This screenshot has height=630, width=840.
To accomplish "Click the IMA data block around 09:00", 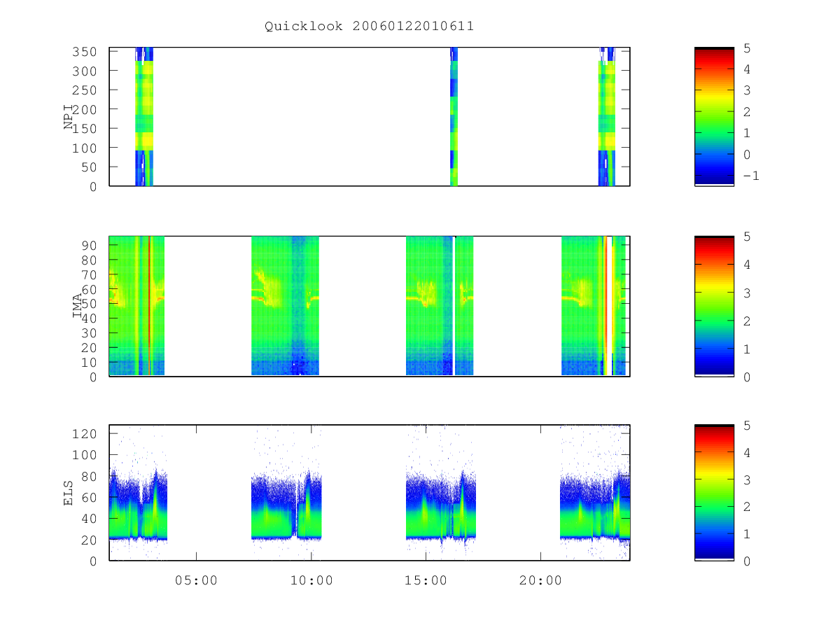I will tap(285, 306).
